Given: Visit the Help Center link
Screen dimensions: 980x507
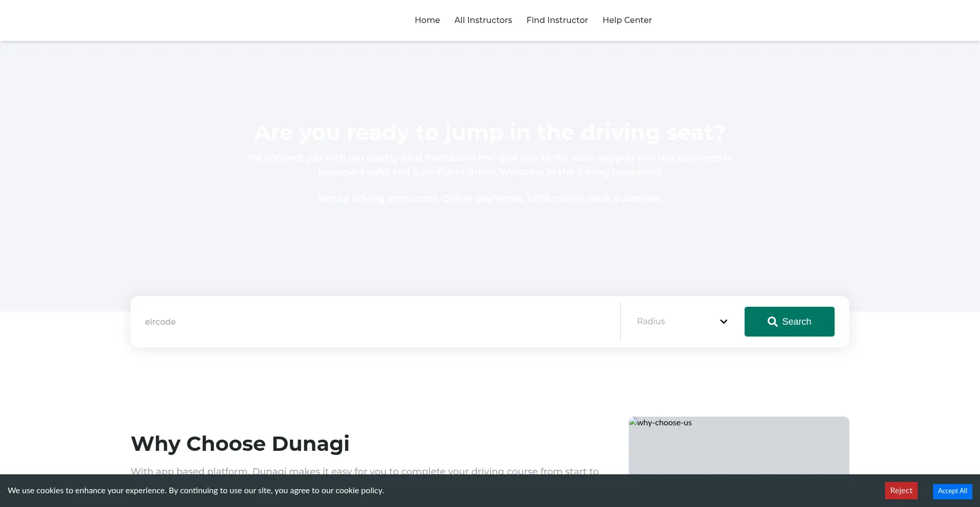Looking at the screenshot, I should pyautogui.click(x=627, y=20).
